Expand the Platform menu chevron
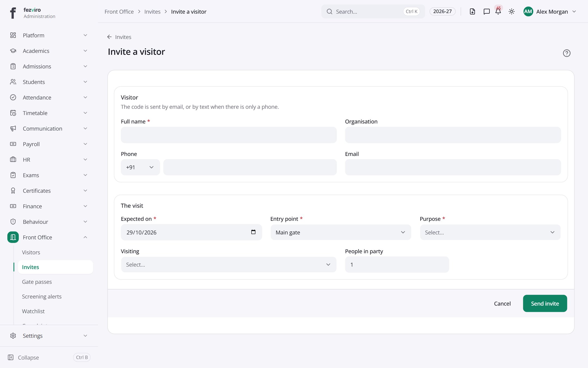The height and width of the screenshot is (368, 588). (x=85, y=35)
